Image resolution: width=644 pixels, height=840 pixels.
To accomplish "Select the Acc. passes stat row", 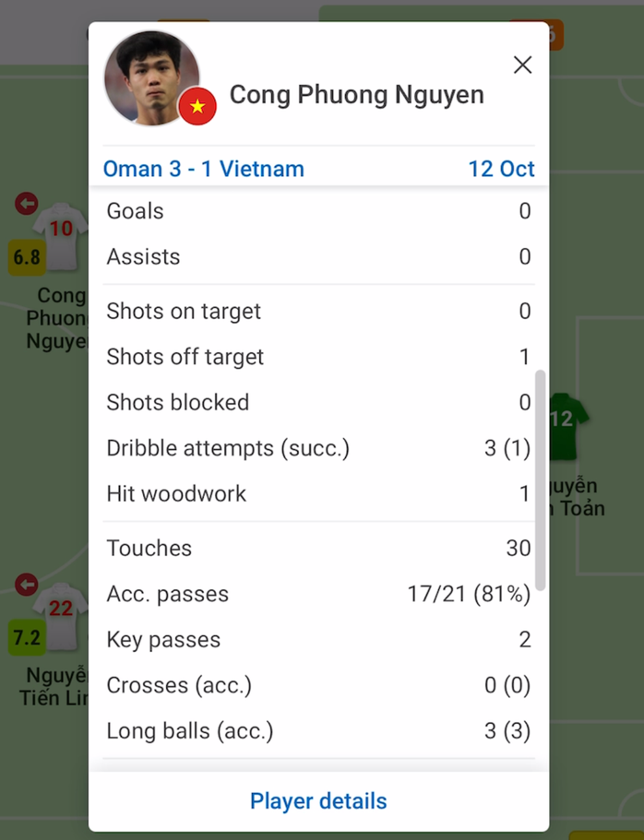I will click(318, 594).
